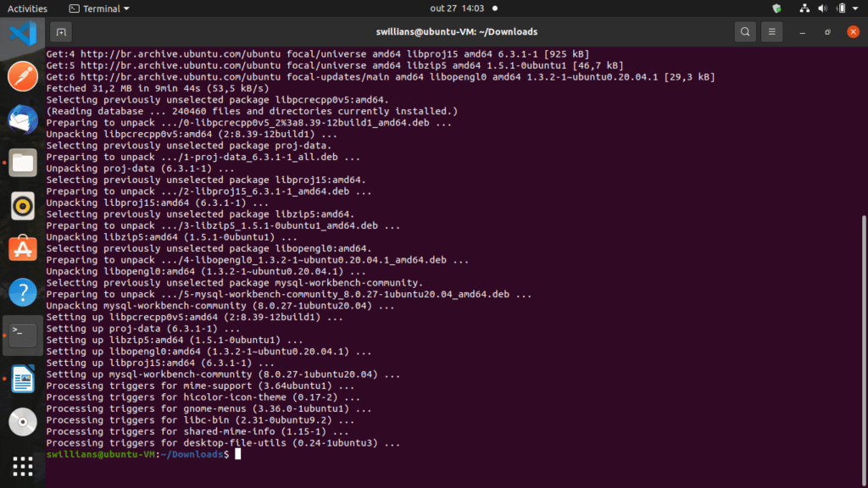
Task: Open Ubuntu Software store
Action: pos(23,249)
